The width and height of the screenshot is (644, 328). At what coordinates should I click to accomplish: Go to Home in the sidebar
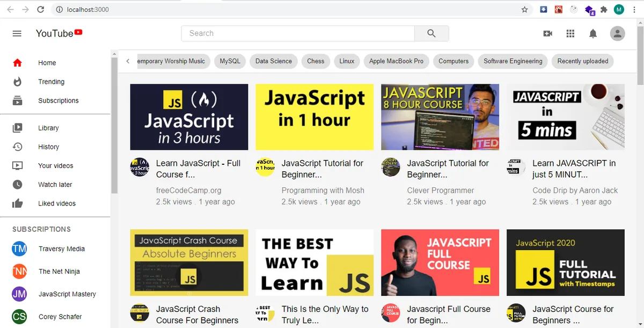coord(47,63)
